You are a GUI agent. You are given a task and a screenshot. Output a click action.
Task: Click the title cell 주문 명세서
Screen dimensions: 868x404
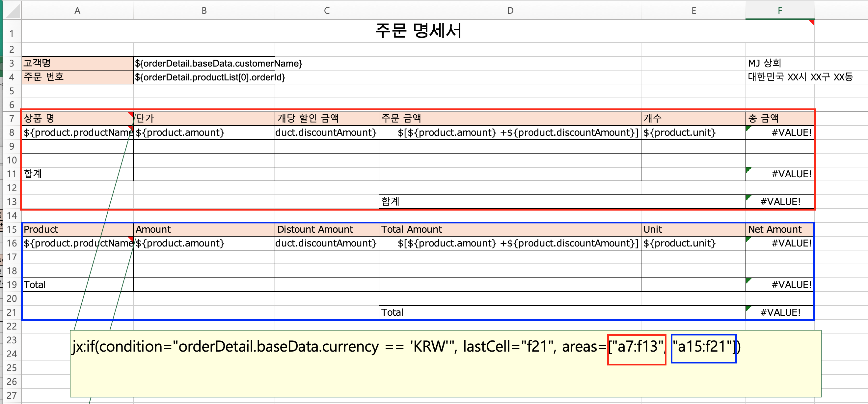pyautogui.click(x=418, y=31)
